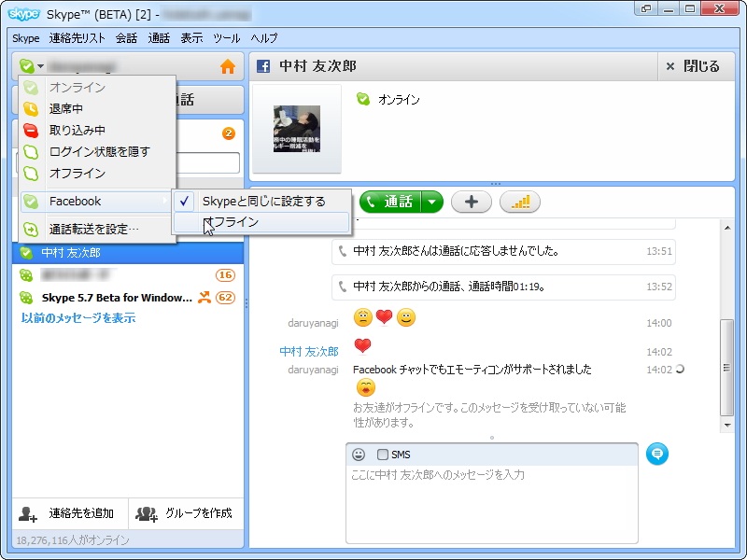Click the 16 unread count badge
Image resolution: width=747 pixels, height=560 pixels.
(225, 274)
